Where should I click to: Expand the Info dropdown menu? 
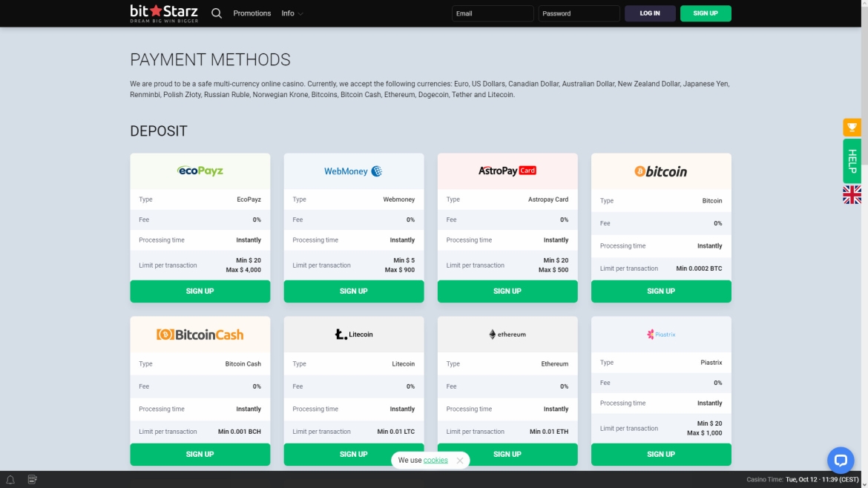pyautogui.click(x=292, y=13)
